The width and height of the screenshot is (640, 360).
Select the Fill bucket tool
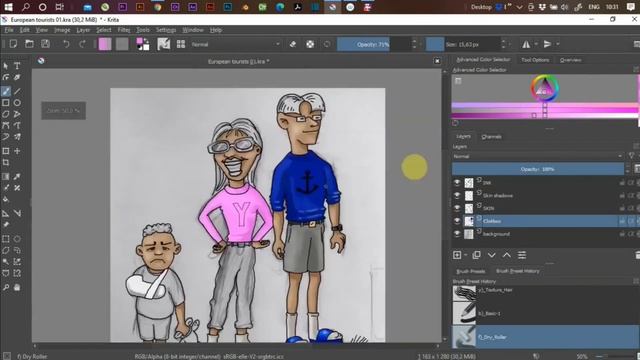coord(6,200)
